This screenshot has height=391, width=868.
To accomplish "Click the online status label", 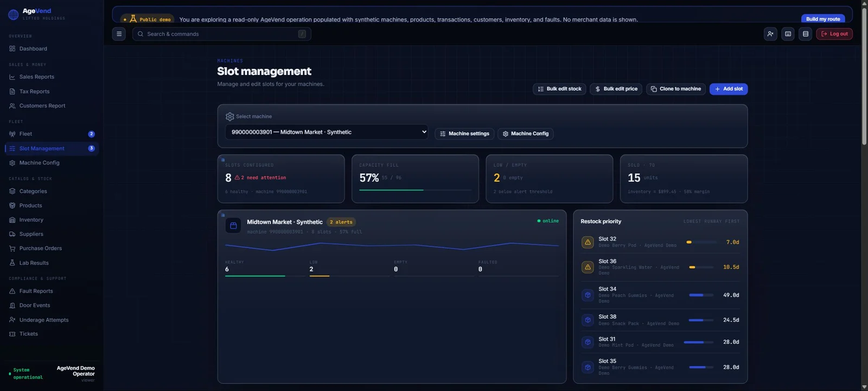I will [x=548, y=221].
